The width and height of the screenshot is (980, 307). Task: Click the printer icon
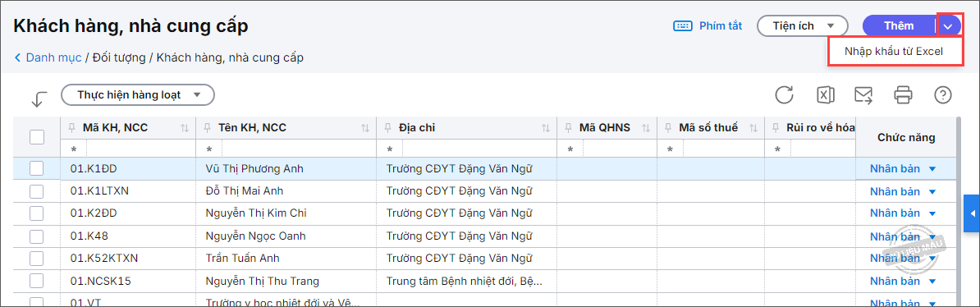coord(903,95)
